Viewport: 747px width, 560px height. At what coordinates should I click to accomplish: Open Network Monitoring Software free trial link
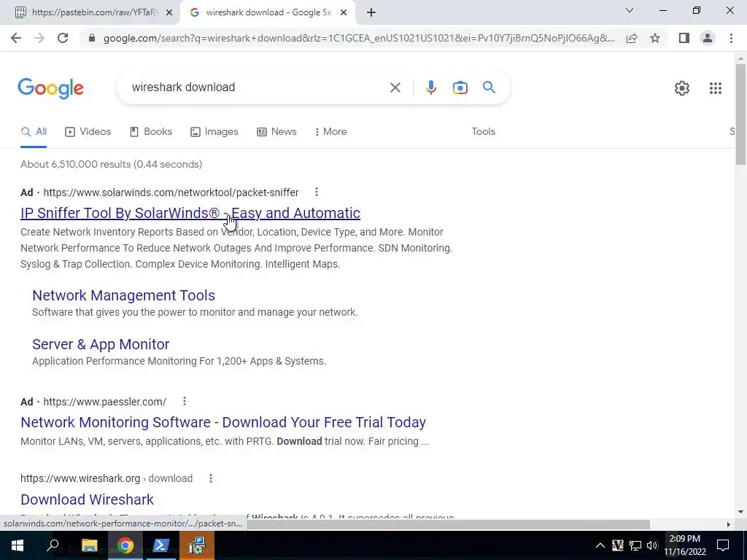pyautogui.click(x=223, y=422)
